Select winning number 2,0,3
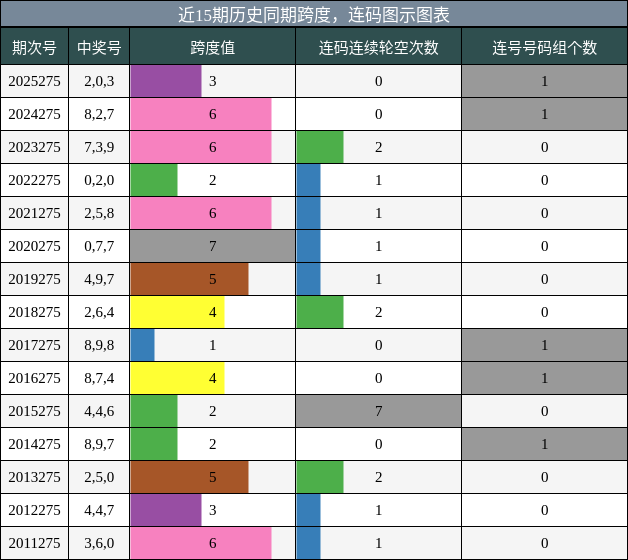This screenshot has height=560, width=628. point(99,81)
